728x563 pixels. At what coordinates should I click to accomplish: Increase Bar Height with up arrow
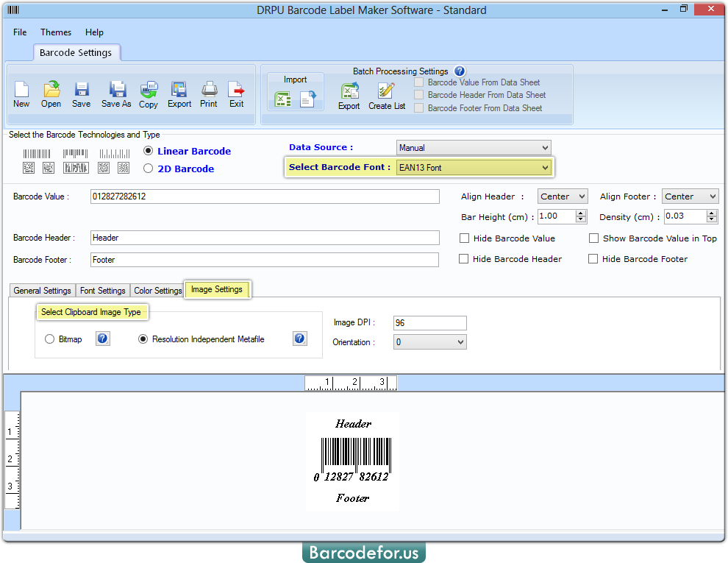pos(581,213)
